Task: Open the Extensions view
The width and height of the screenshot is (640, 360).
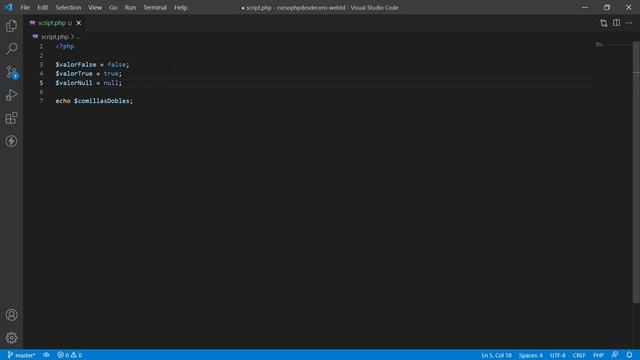Action: (11, 118)
